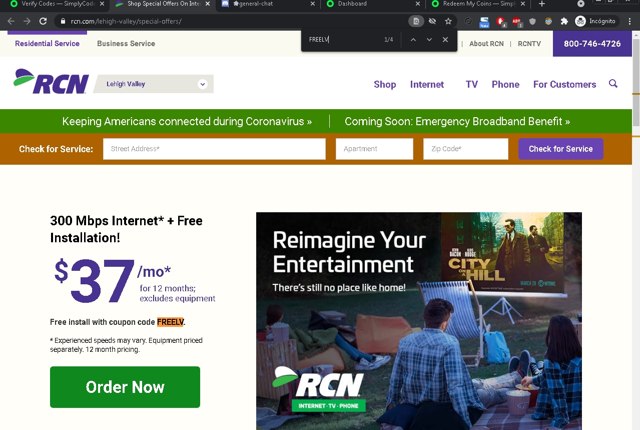Open the TV menu

(472, 84)
